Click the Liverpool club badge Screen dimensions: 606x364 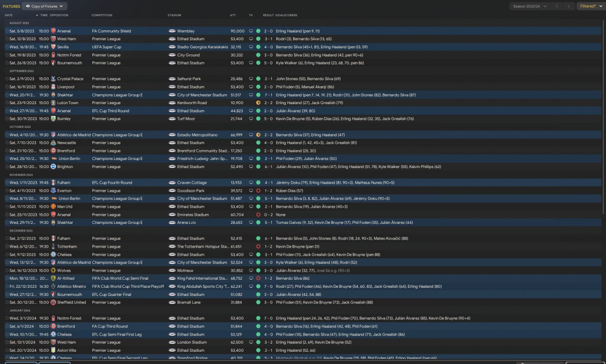pos(53,87)
